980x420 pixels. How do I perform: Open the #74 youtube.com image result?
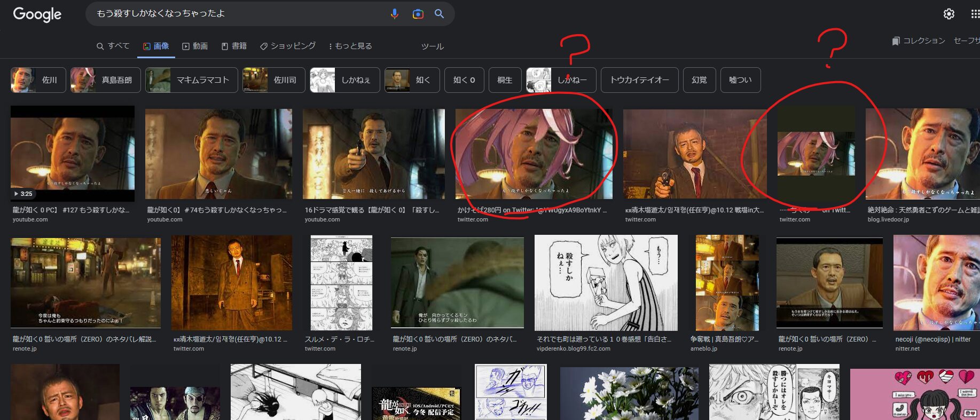218,154
